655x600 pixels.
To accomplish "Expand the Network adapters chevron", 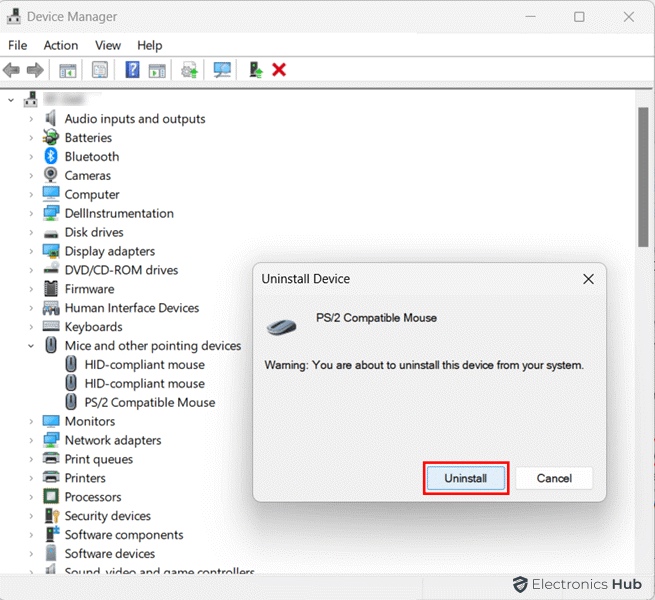I will (31, 440).
